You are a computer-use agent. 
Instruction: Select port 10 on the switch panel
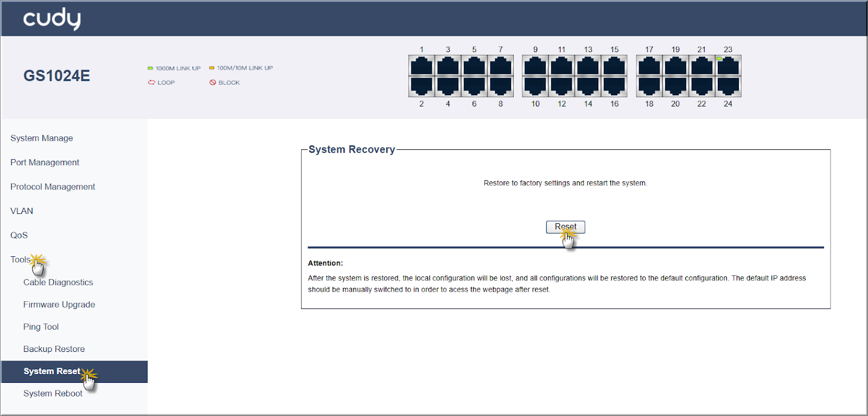[x=535, y=86]
